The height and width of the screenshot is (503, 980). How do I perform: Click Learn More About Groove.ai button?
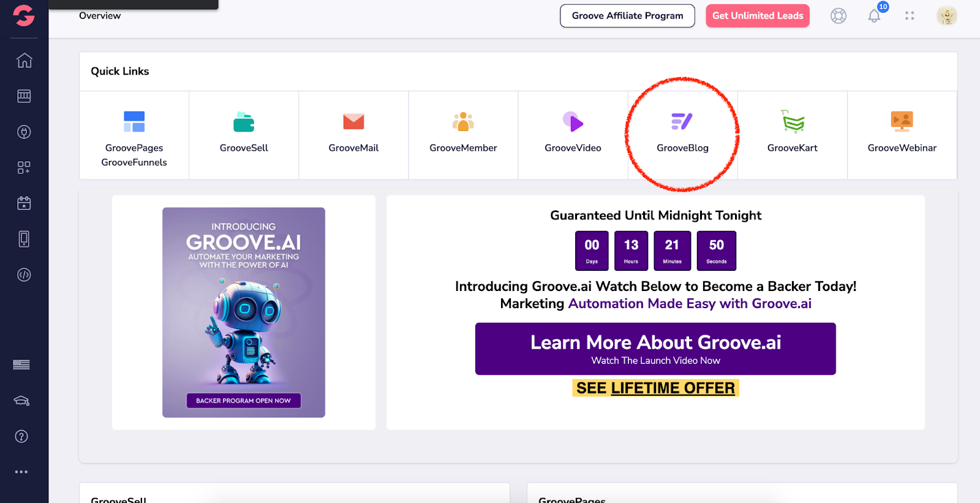[x=655, y=349]
